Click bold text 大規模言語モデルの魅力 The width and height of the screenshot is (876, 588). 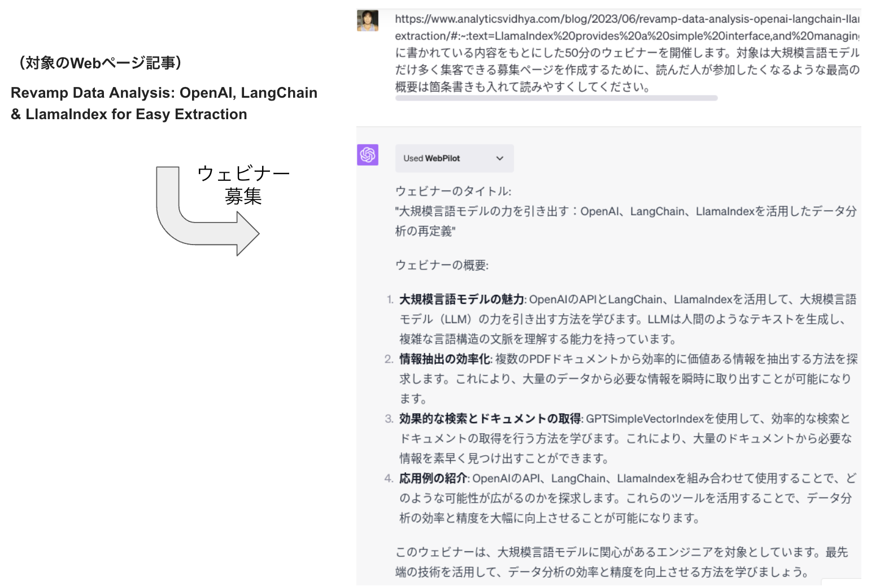[462, 299]
